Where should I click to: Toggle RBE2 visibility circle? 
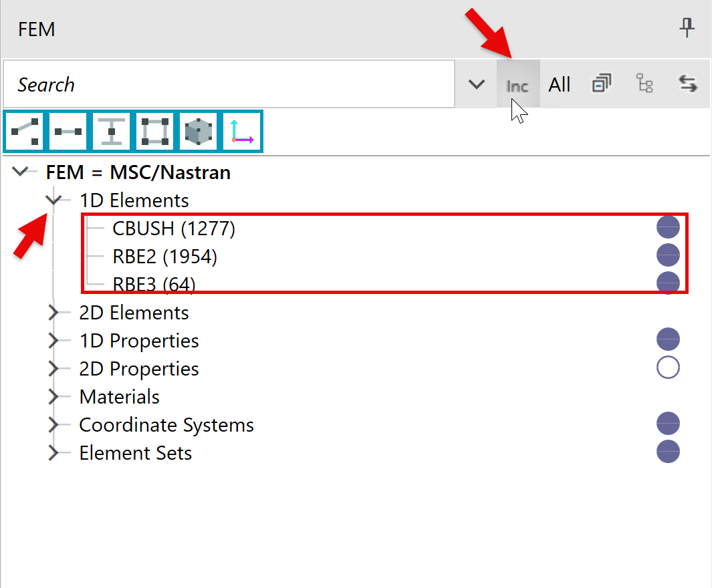point(668,255)
